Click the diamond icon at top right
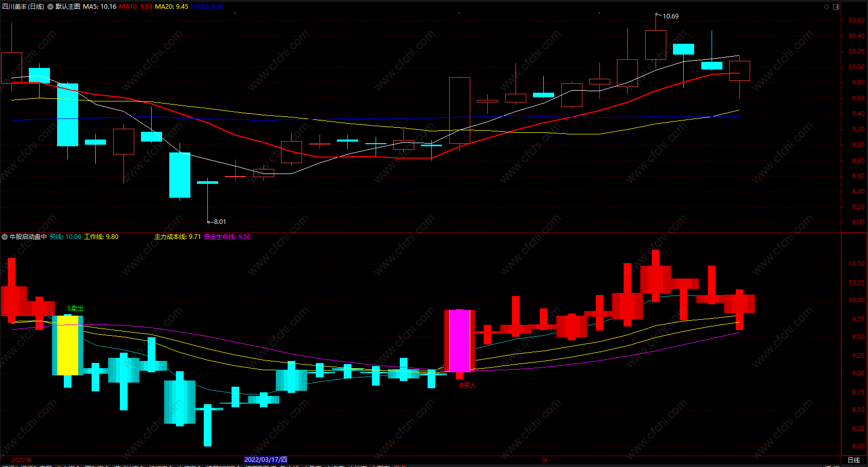Screen dimensions: 868x467 [827, 7]
